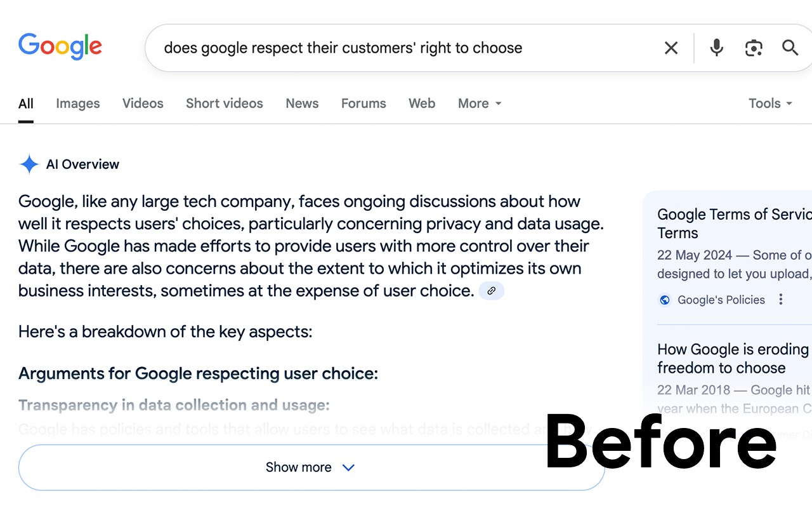The width and height of the screenshot is (812, 508).
Task: Switch to the Images tab
Action: coord(78,104)
